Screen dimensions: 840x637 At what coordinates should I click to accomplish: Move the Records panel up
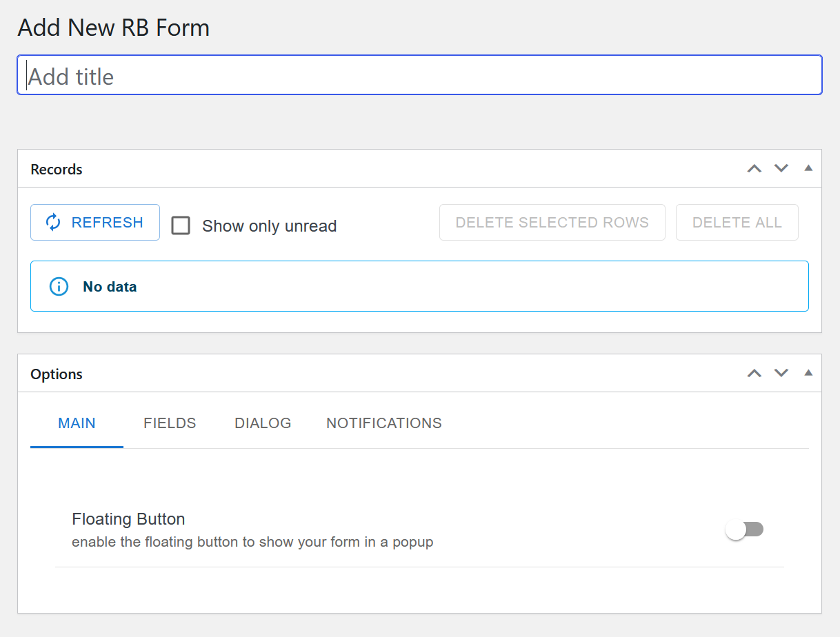754,168
